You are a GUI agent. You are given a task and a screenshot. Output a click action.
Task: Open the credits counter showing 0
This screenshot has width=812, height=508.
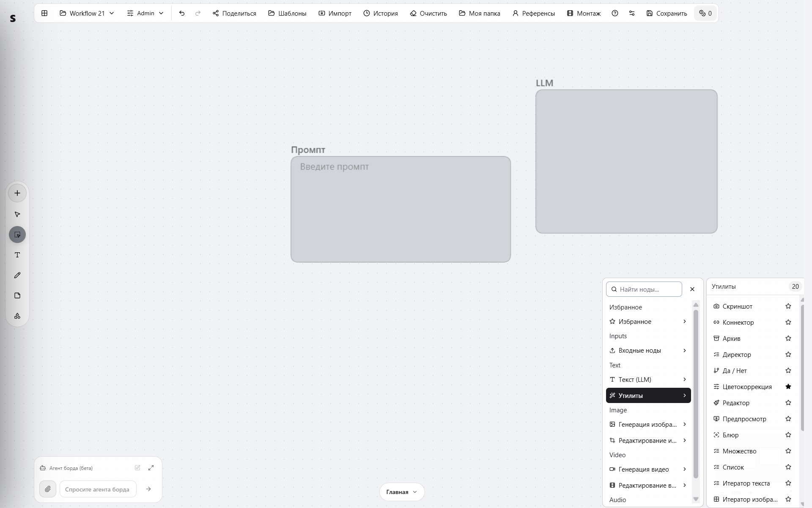(x=705, y=13)
